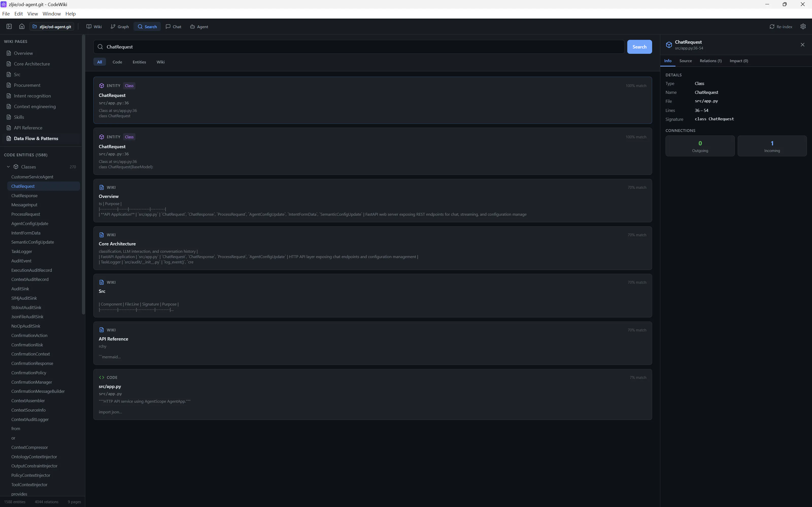This screenshot has width=812, height=507.
Task: Click the Src result wiki icon
Action: (x=101, y=282)
